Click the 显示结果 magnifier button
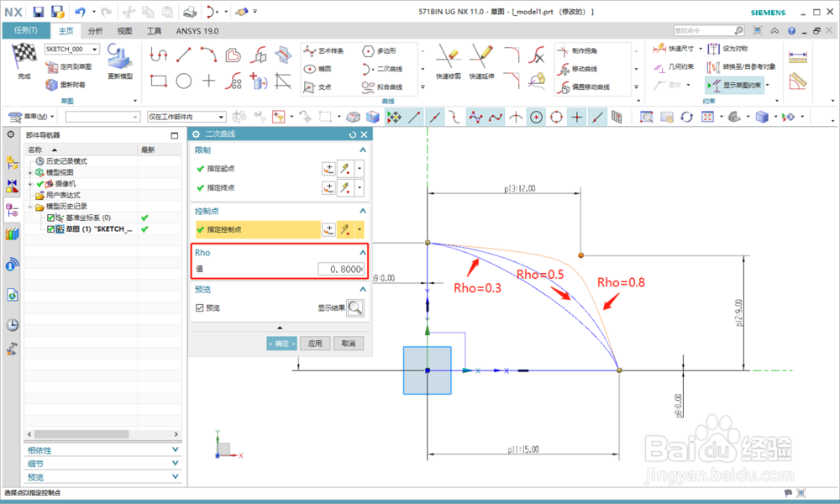Viewport: 840px width, 504px height. click(x=355, y=308)
